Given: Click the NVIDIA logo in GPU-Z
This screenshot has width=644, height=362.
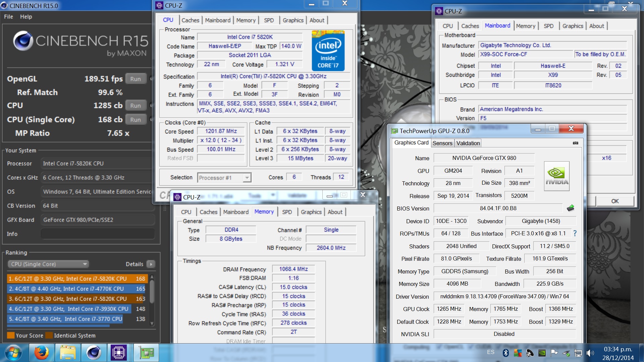Looking at the screenshot, I should 557,176.
